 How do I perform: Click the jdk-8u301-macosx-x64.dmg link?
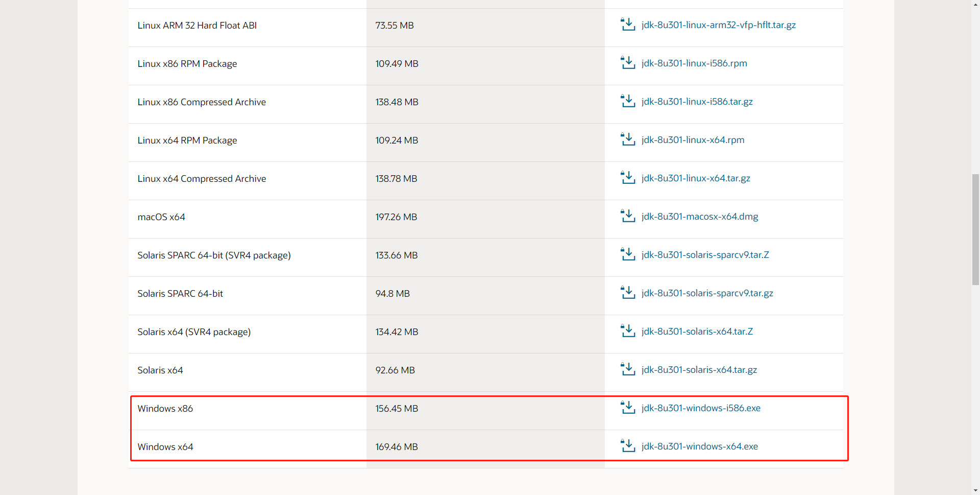point(700,217)
